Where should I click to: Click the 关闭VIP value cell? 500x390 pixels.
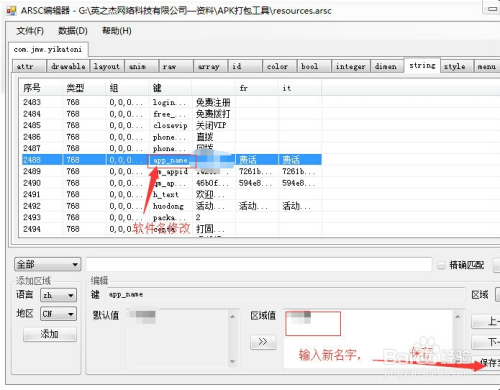(x=213, y=125)
